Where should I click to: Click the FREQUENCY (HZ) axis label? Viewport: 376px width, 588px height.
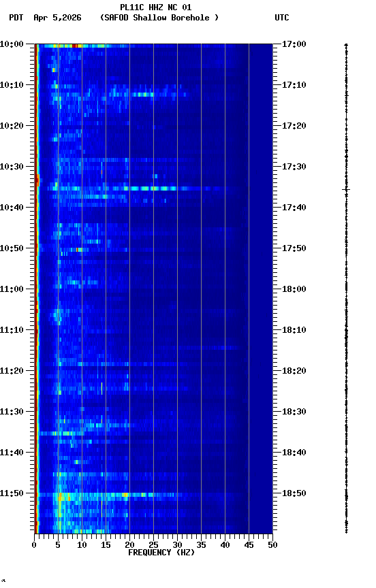click(x=161, y=553)
